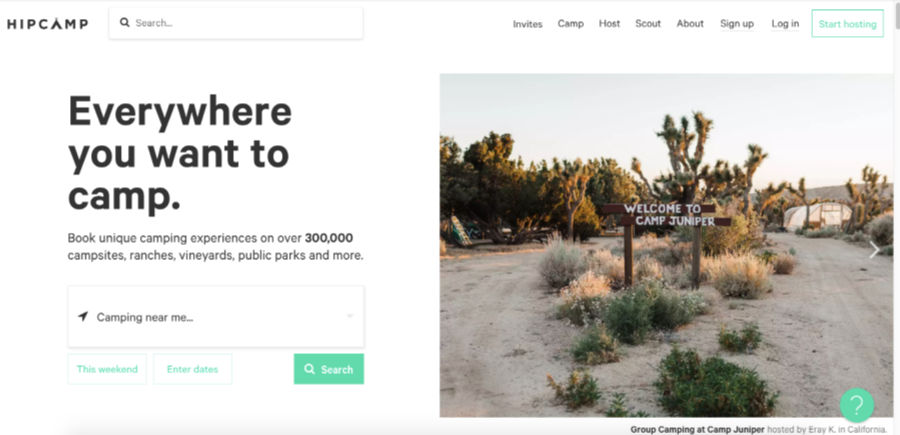Click the magnifier icon in top search bar
Screen dimensions: 900x435
[x=125, y=22]
